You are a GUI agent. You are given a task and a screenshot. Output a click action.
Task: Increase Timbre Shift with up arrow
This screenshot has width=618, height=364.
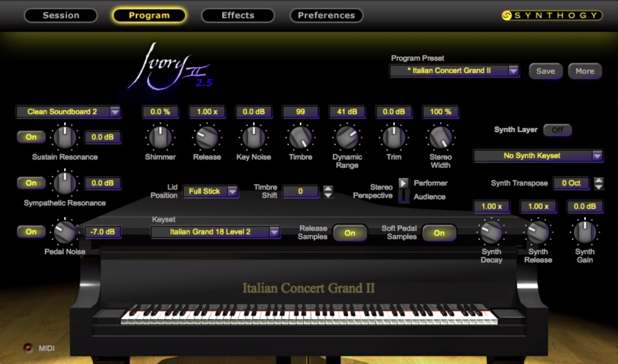pos(328,188)
